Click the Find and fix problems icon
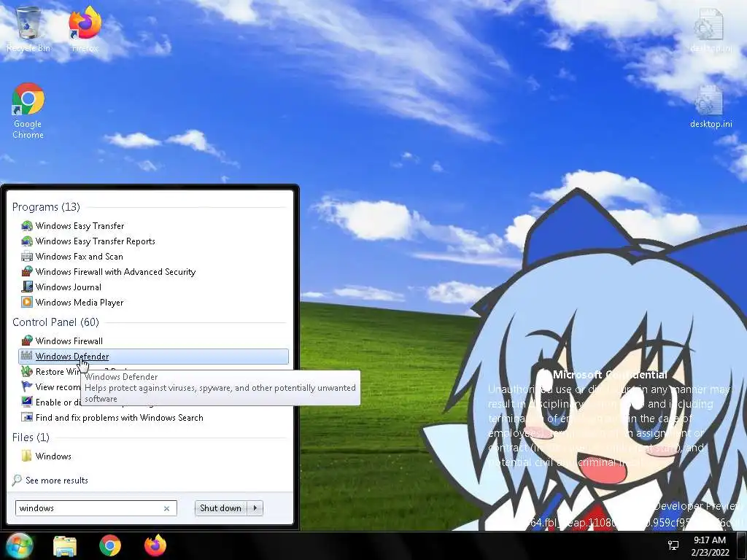This screenshot has height=560, width=747. [x=27, y=418]
